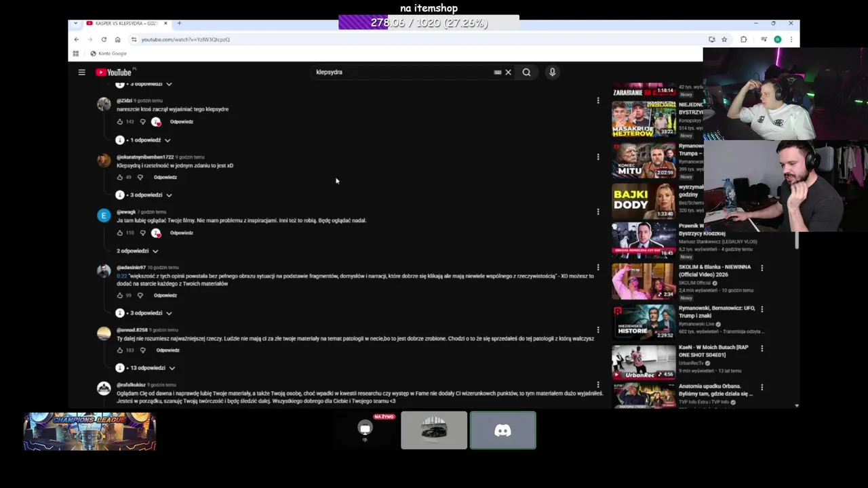Open the @Zidzi channel name link
The image size is (868, 488).
(124, 100)
